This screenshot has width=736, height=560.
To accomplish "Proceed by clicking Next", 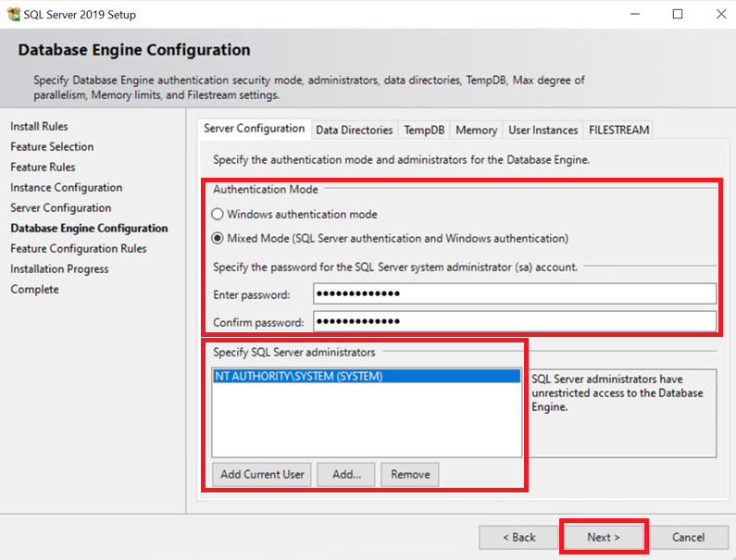I will [x=604, y=537].
